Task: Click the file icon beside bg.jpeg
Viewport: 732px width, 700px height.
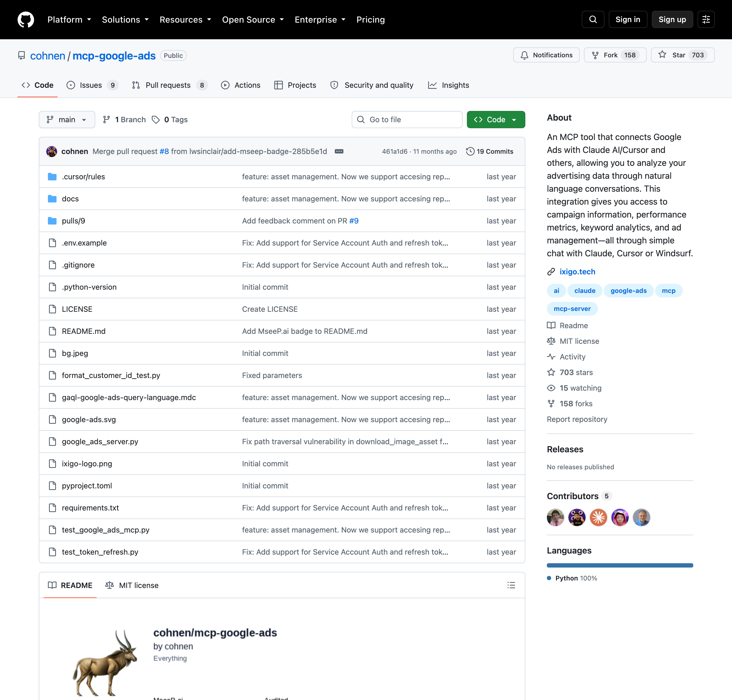Action: [x=52, y=353]
